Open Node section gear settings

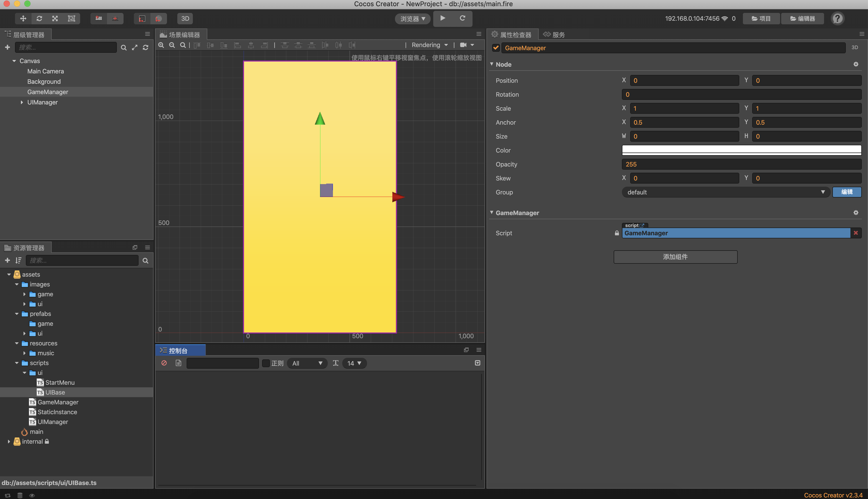(856, 64)
